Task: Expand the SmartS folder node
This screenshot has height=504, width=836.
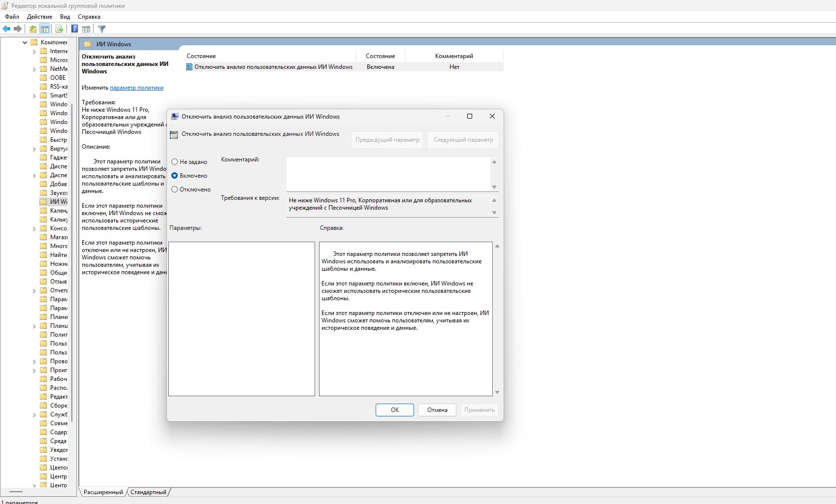Action: coord(34,95)
